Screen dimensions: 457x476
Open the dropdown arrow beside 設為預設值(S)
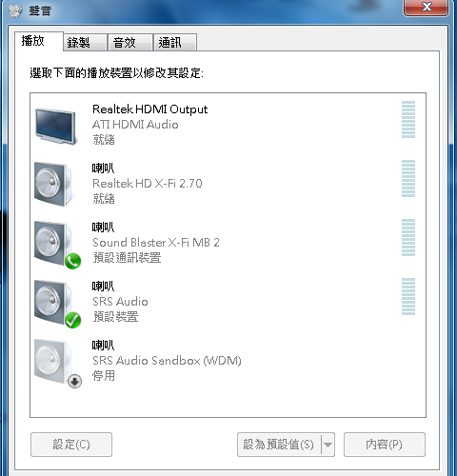328,445
